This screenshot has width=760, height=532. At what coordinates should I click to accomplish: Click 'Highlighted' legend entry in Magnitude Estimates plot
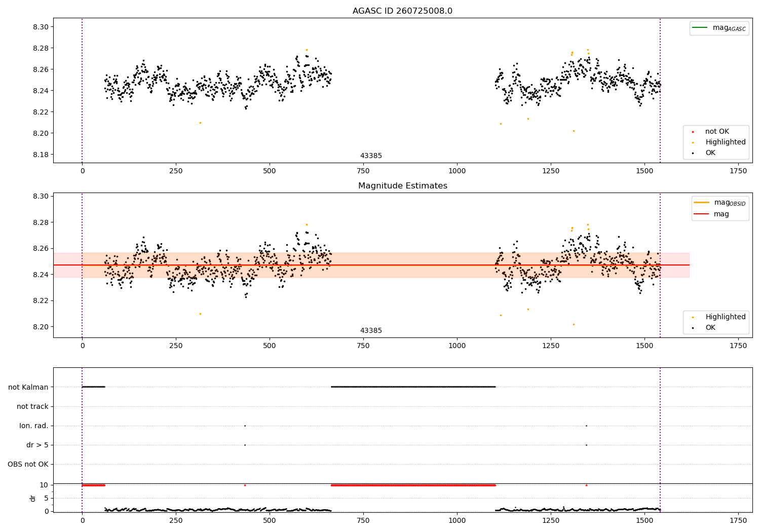[x=726, y=317]
